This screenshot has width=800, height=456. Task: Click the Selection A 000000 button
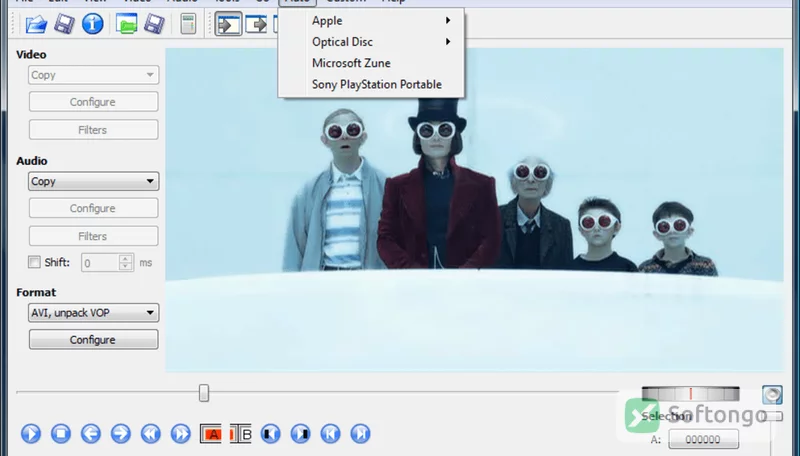(x=704, y=439)
